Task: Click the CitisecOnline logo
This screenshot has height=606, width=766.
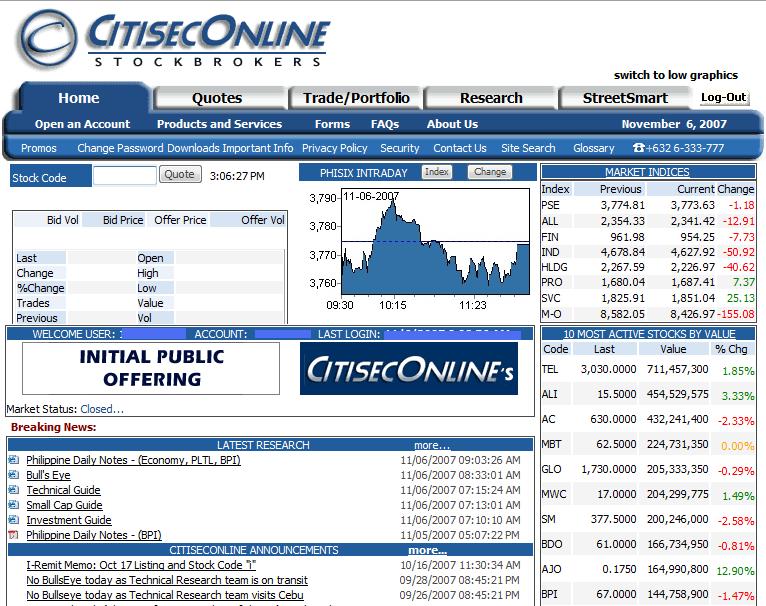Action: [173, 40]
